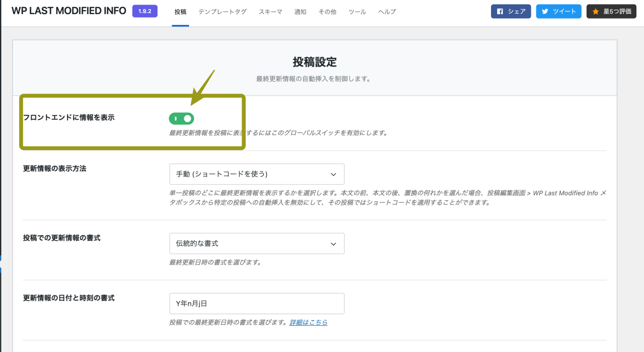Viewport: 644px width, 352px height.
Task: Select the active 投稿 tab
Action: tap(180, 12)
